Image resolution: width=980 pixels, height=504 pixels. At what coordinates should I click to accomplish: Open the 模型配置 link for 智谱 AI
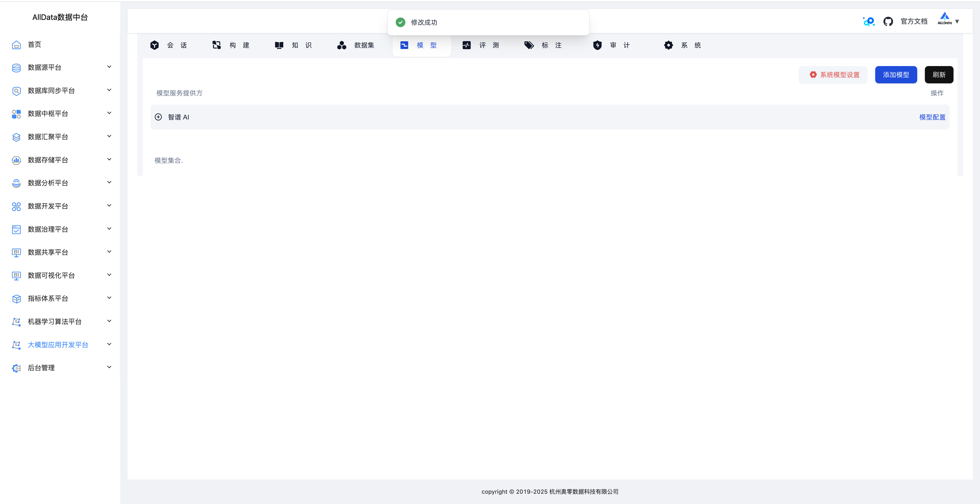(x=932, y=117)
